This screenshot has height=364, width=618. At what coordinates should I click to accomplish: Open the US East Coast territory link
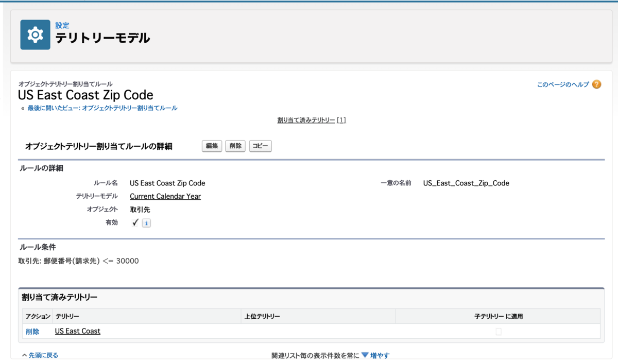77,331
